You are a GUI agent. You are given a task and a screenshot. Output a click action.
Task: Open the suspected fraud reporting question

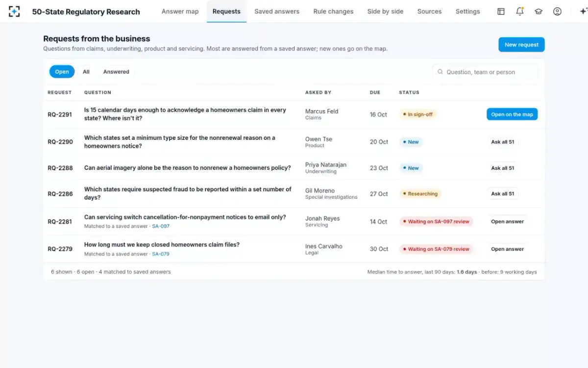[188, 193]
